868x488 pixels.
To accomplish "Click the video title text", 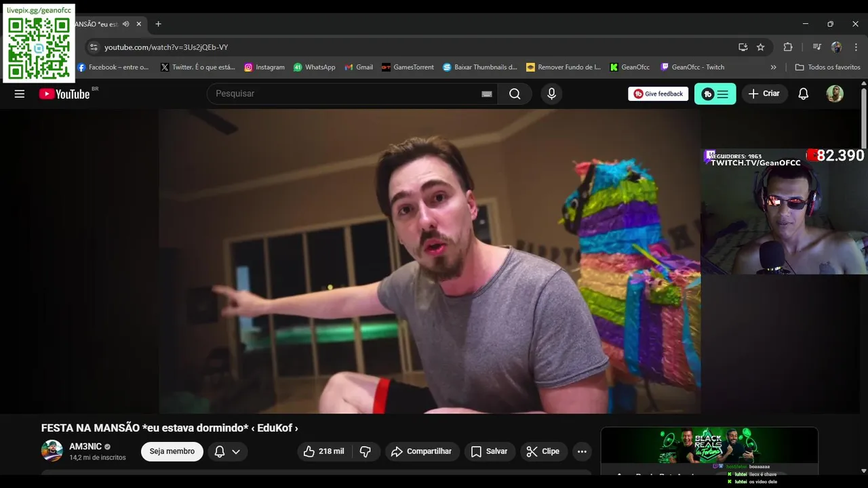I will click(170, 428).
